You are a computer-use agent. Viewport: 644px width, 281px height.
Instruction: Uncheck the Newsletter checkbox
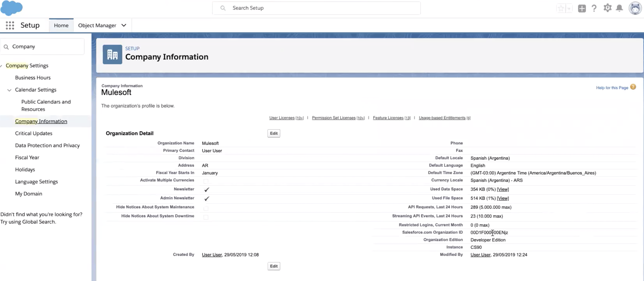point(207,190)
